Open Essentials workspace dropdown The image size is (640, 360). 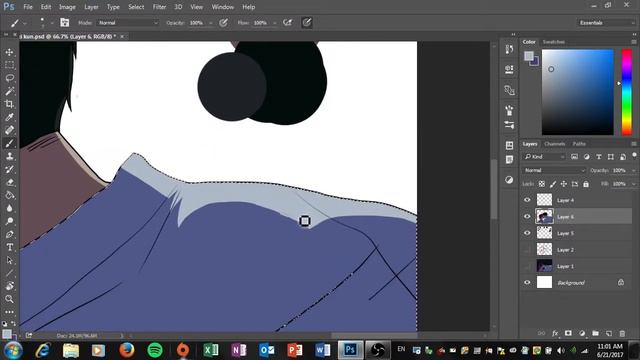606,23
